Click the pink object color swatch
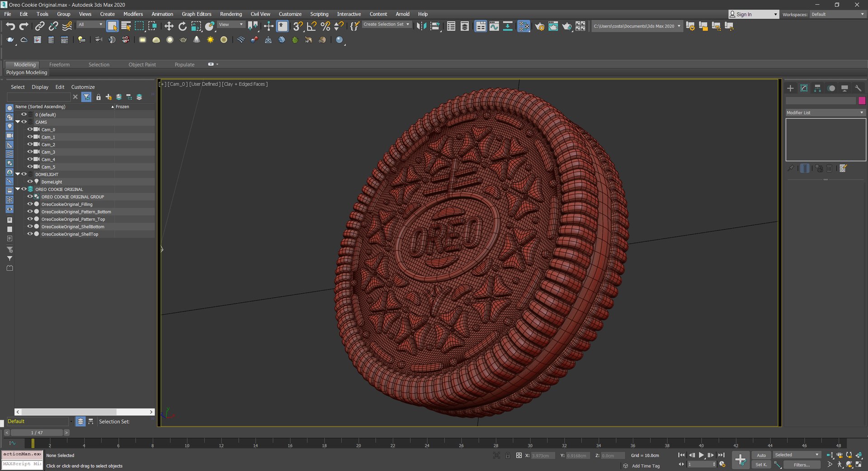The height and width of the screenshot is (471, 868). click(x=862, y=100)
